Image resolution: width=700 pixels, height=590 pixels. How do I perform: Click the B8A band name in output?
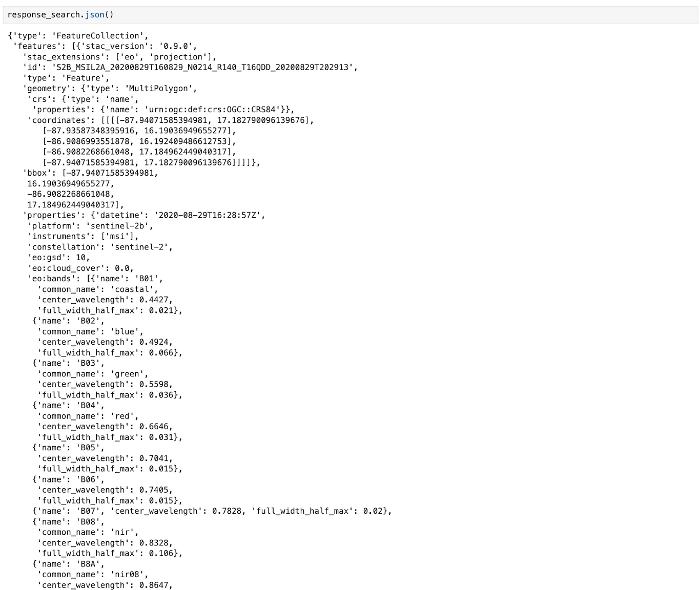tap(88, 564)
